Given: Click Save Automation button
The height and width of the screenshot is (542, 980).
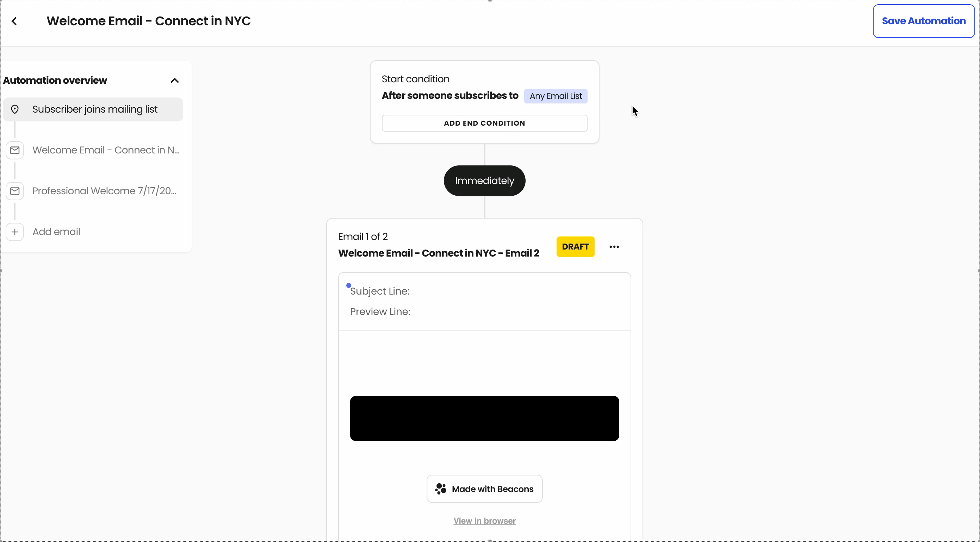Looking at the screenshot, I should click(x=923, y=21).
